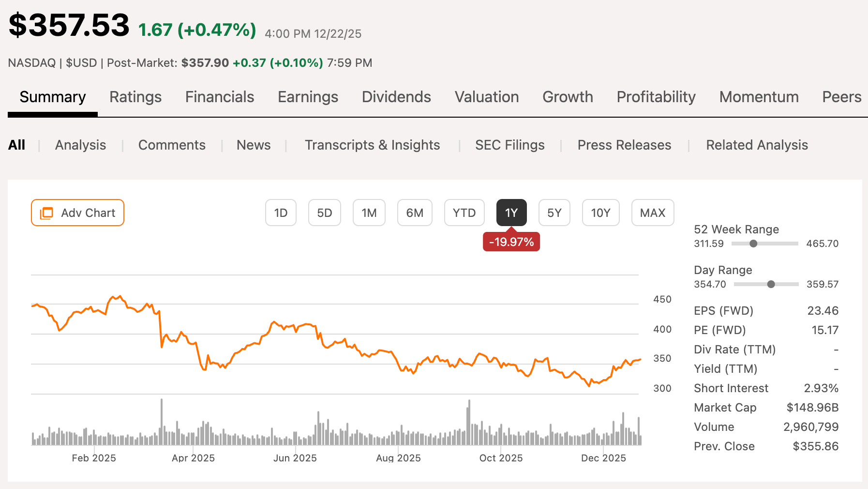
Task: Open the Valuation tab
Action: point(487,97)
